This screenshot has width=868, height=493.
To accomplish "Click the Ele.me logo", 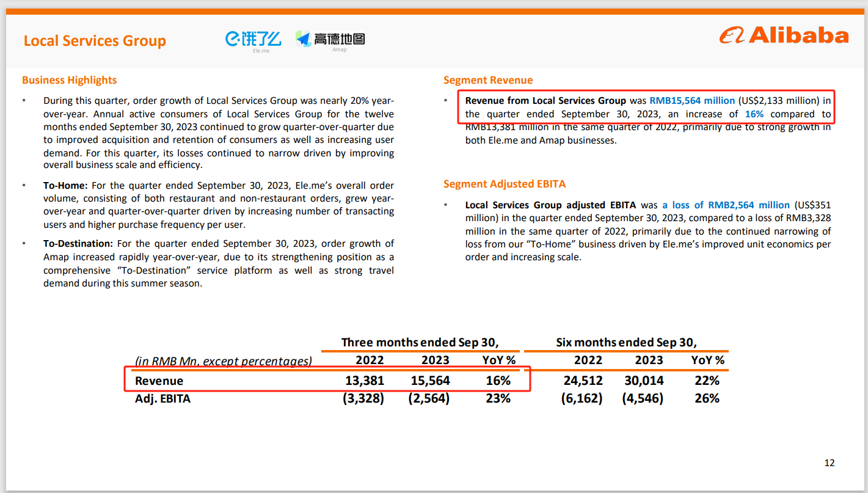I will tap(253, 40).
